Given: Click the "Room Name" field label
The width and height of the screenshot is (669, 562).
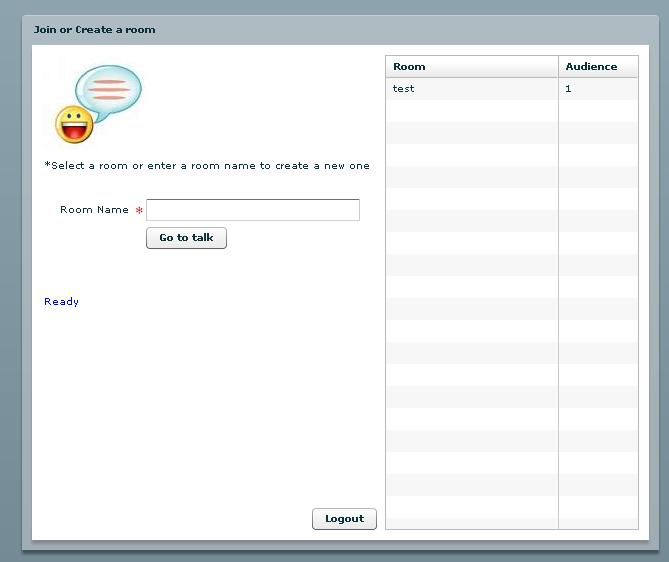Looking at the screenshot, I should [x=94, y=210].
